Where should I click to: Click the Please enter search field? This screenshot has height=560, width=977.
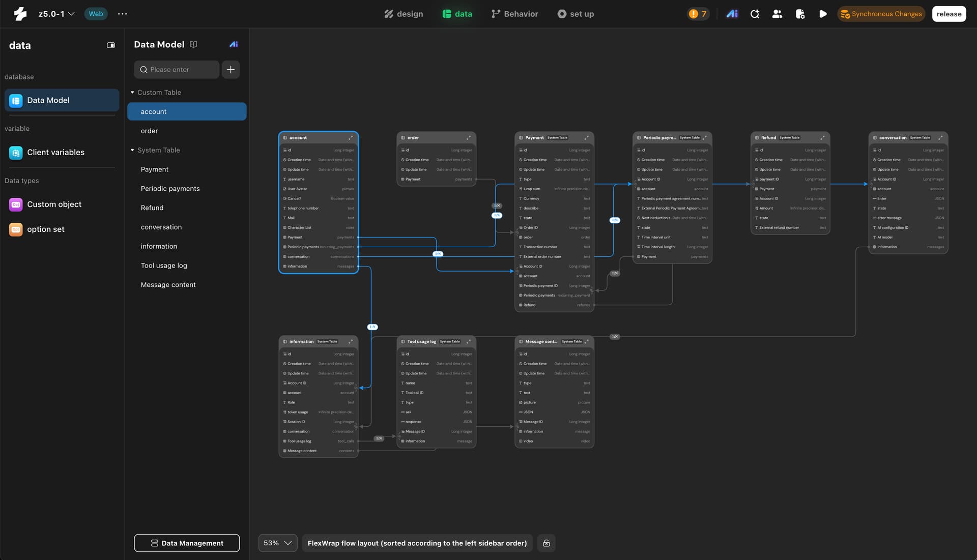tap(177, 70)
